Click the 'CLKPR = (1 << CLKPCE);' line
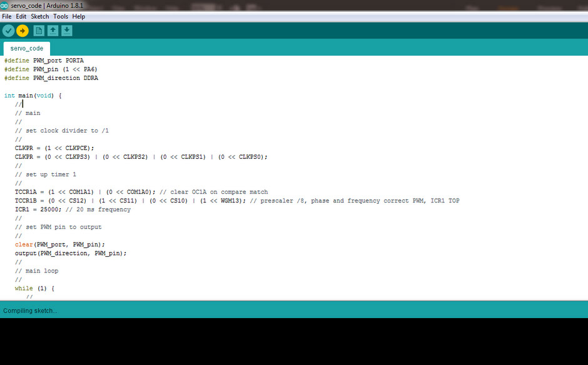This screenshot has height=365, width=588. pos(54,148)
